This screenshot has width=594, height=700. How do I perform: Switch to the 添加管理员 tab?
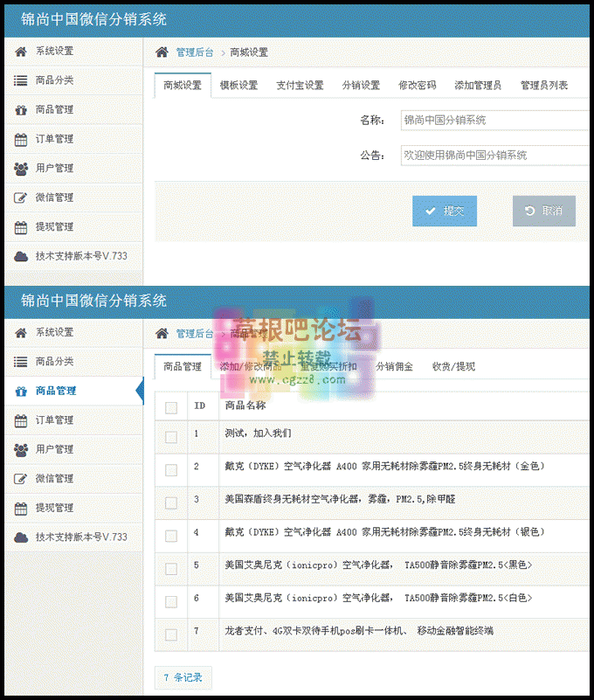[x=478, y=86]
